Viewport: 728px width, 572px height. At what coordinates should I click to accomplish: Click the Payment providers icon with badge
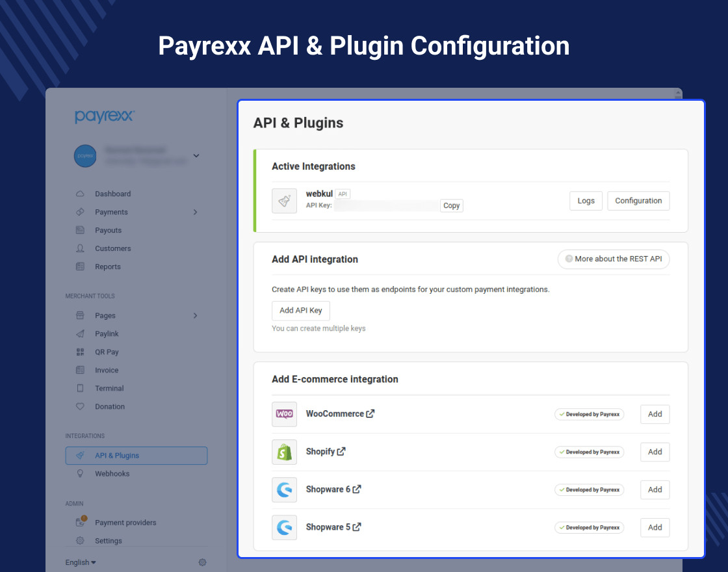pyautogui.click(x=81, y=521)
